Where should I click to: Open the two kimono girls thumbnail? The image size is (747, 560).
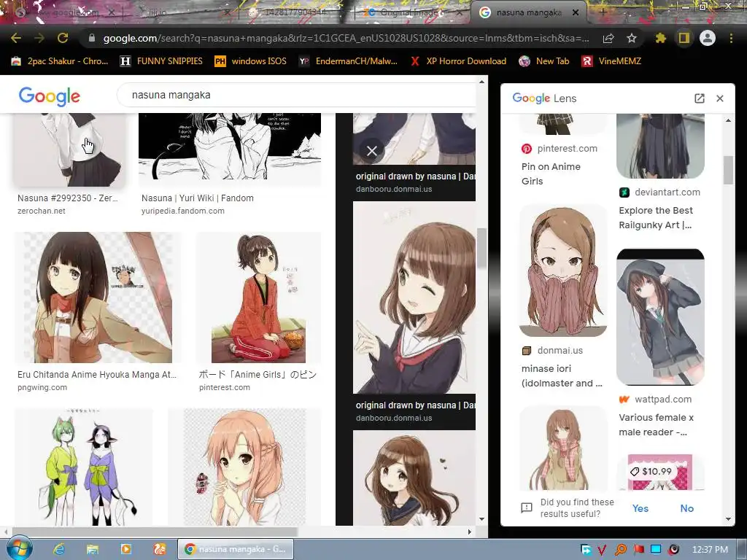point(84,467)
